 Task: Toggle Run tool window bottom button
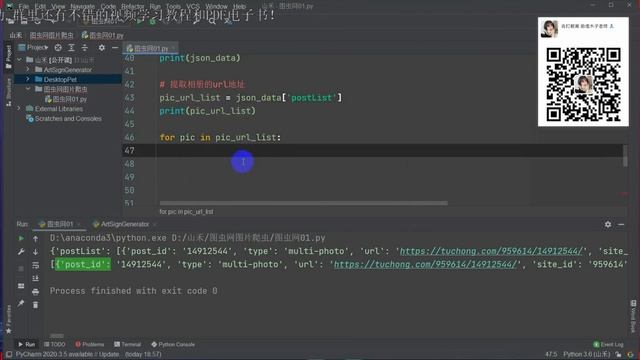[x=27, y=344]
